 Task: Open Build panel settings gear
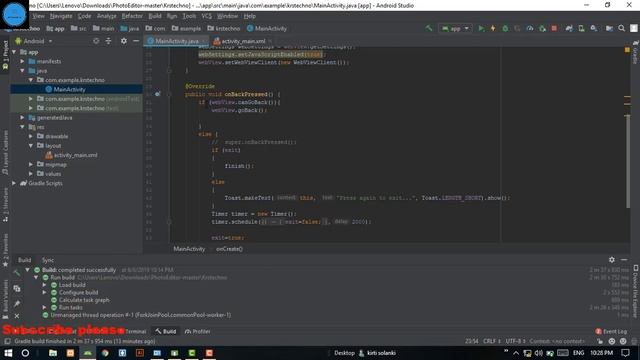tap(611, 260)
